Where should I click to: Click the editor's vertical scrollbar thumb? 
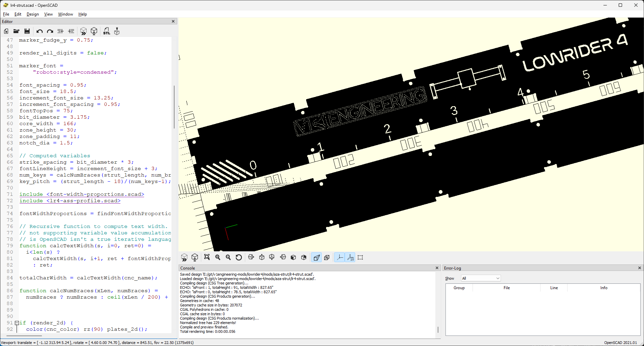174,107
